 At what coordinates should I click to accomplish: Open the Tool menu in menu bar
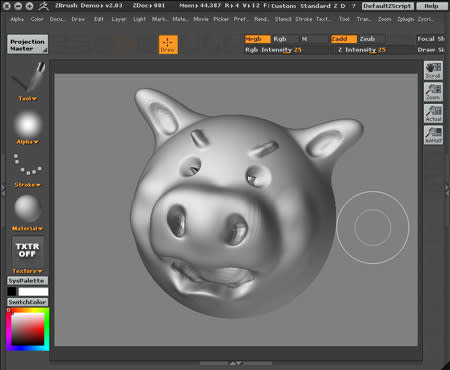point(344,19)
